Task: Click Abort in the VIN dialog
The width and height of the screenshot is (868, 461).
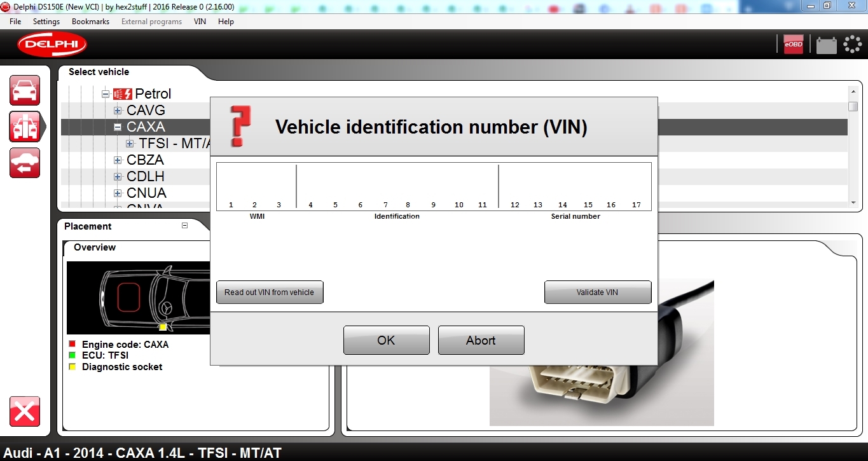Action: (481, 340)
